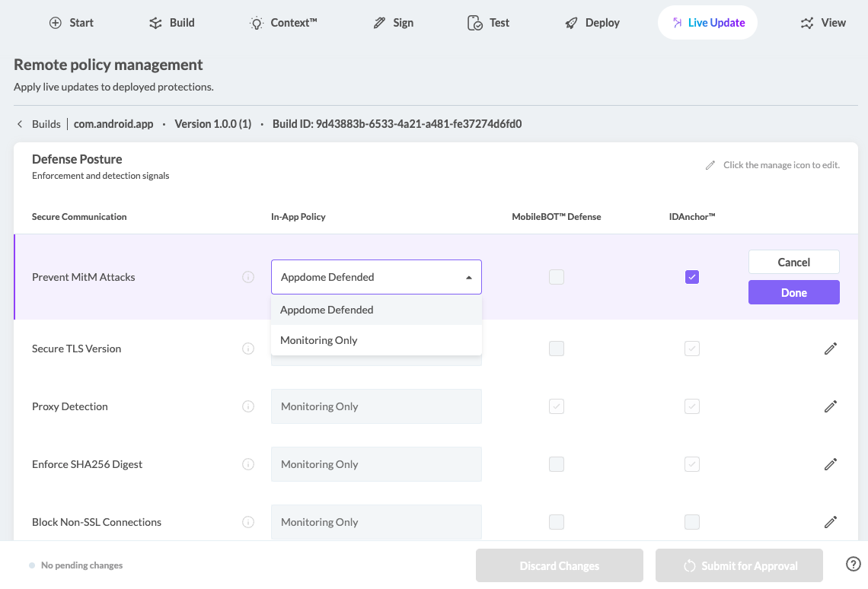Cancel editing Prevent MitM Attacks
This screenshot has width=868, height=589.
[x=794, y=262]
